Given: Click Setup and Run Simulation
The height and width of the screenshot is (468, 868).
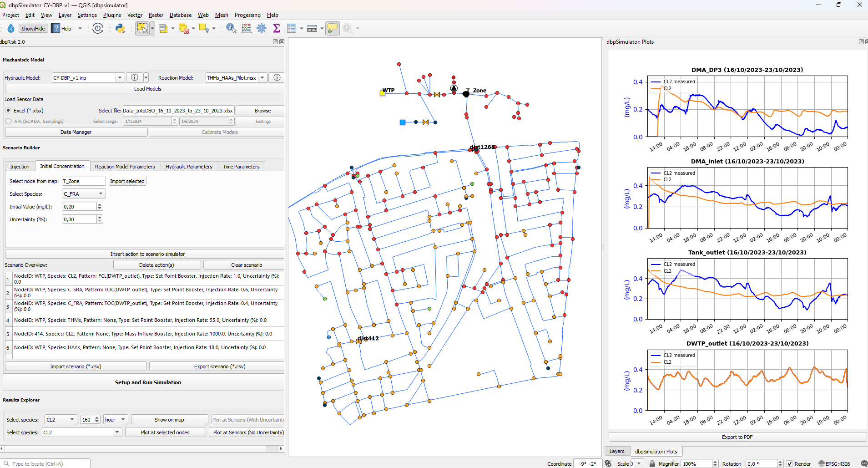Looking at the screenshot, I should coord(148,382).
